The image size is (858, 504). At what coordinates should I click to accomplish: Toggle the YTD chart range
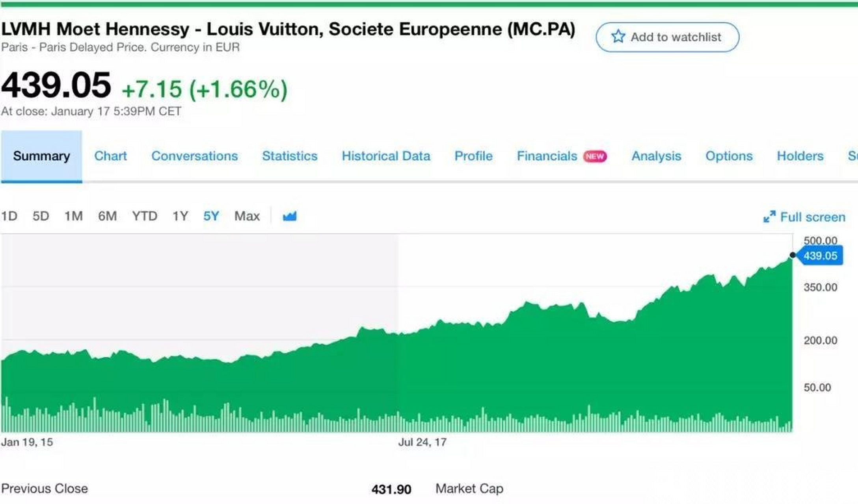pyautogui.click(x=145, y=216)
